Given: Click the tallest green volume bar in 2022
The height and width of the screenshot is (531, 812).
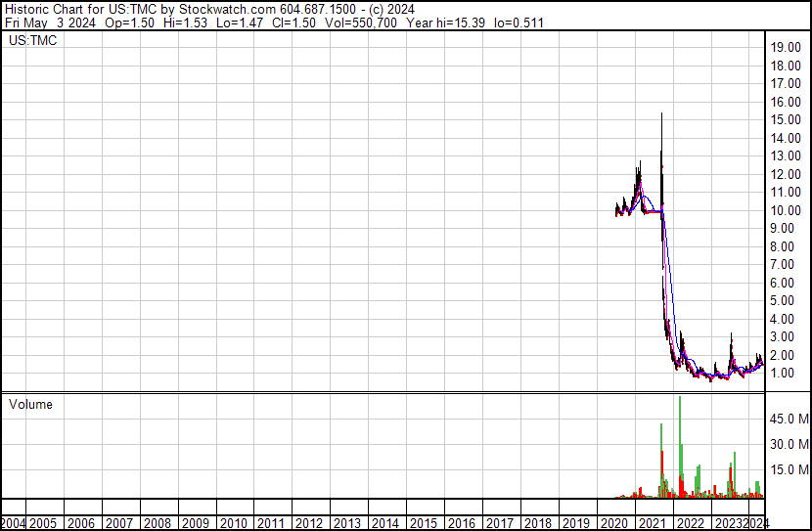Looking at the screenshot, I should (x=680, y=445).
